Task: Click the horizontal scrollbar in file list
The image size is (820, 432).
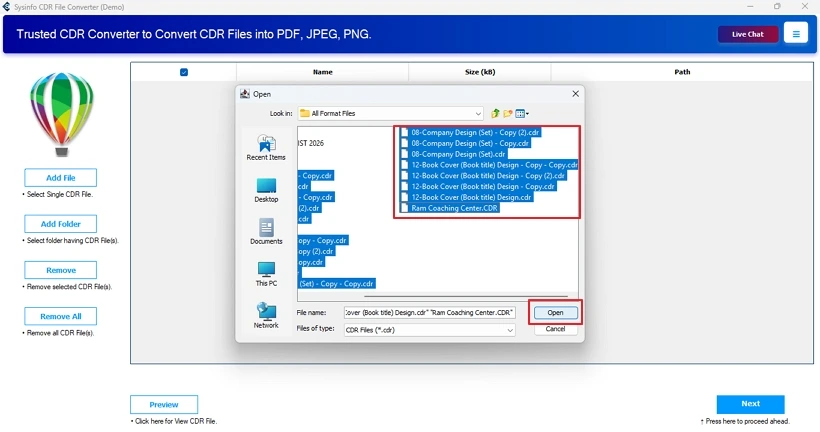Action: pyautogui.click(x=465, y=296)
